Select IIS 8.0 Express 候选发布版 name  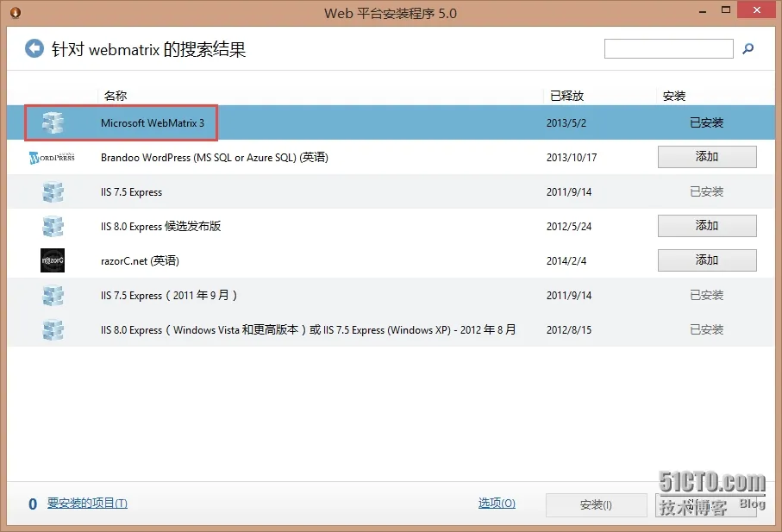pyautogui.click(x=160, y=227)
